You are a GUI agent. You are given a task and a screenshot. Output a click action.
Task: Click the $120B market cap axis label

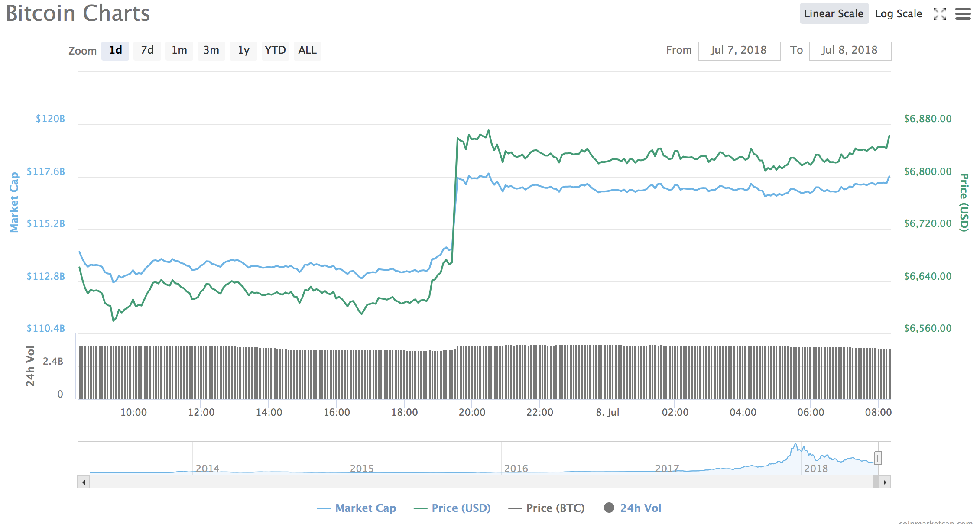pos(50,119)
